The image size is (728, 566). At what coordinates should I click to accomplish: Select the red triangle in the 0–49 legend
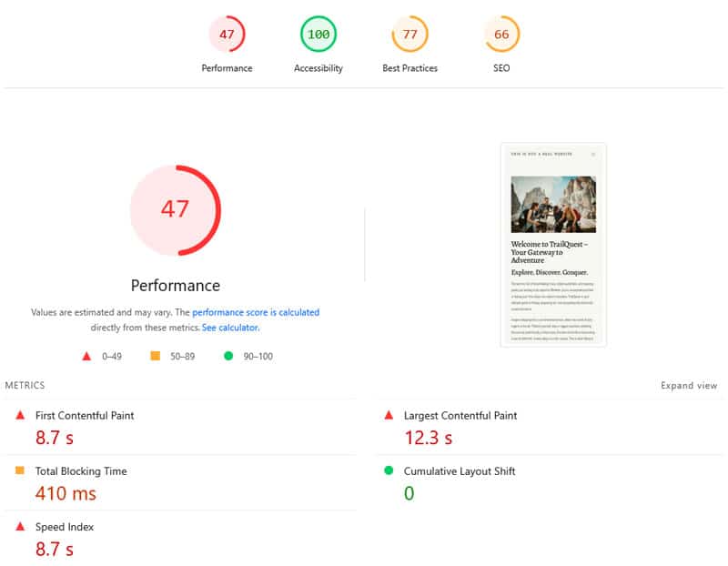pyautogui.click(x=86, y=356)
